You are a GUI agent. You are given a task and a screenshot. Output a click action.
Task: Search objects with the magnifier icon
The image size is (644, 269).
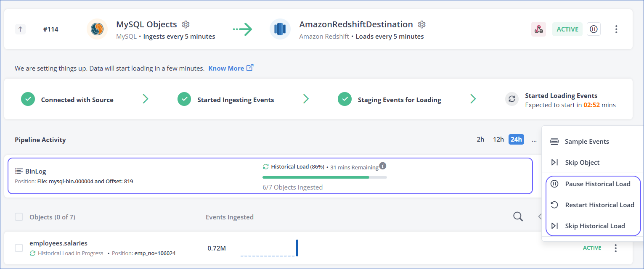pos(518,216)
